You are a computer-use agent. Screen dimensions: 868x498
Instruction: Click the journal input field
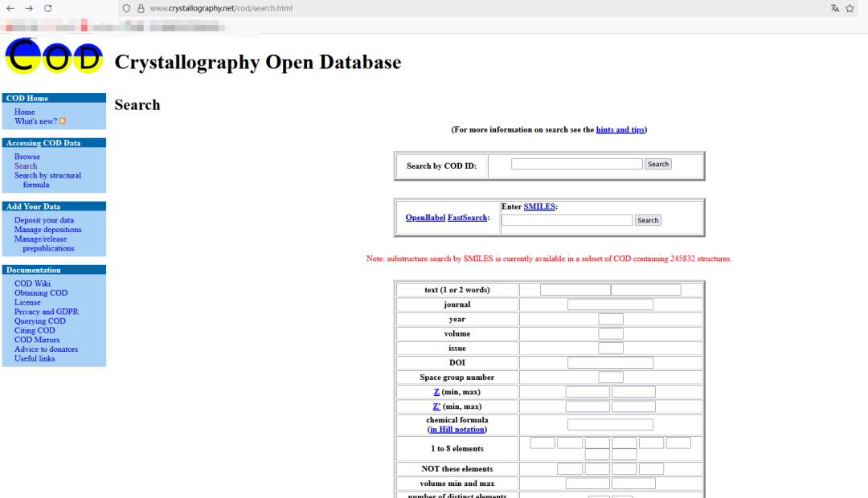610,304
